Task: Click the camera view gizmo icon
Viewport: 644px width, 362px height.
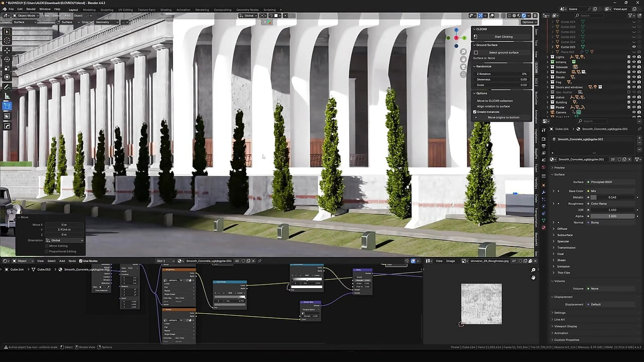Action: 463,67
